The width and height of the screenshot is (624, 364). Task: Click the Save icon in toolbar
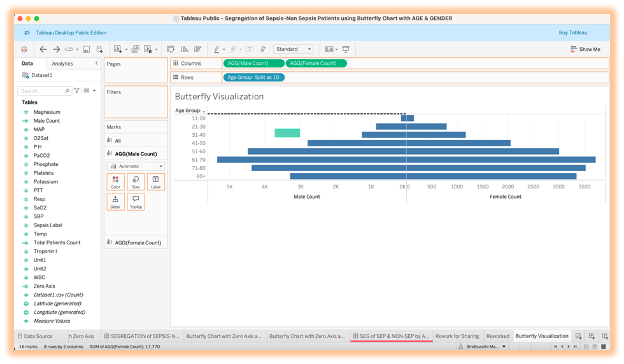[x=87, y=50]
